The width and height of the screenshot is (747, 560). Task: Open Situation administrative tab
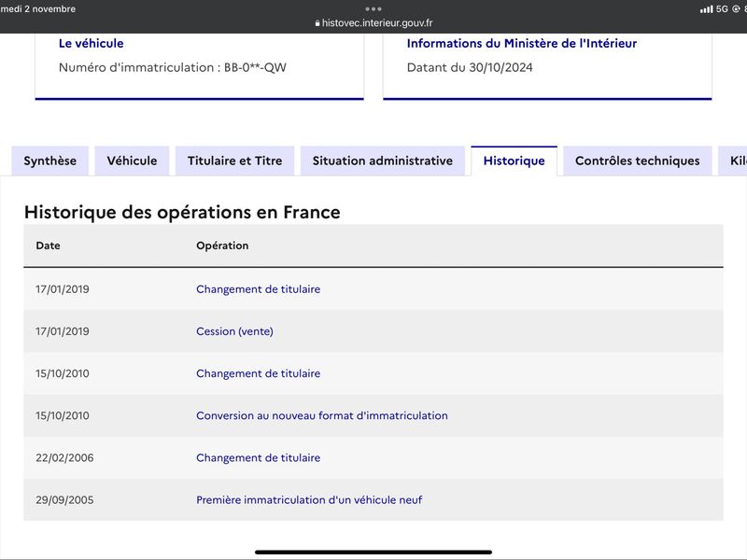tap(383, 161)
